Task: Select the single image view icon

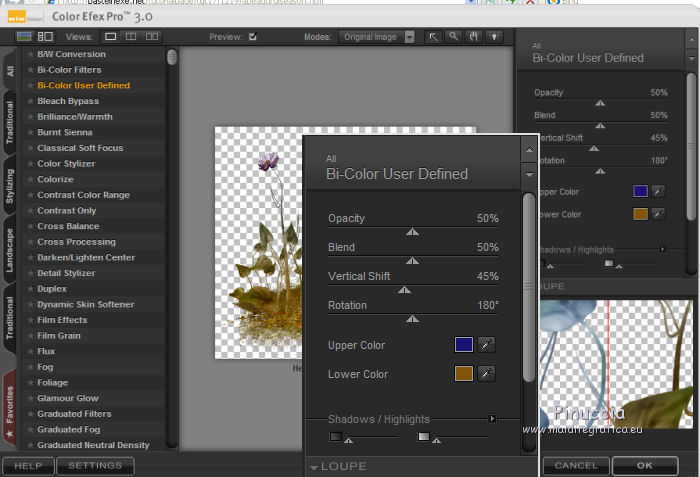Action: pos(110,37)
